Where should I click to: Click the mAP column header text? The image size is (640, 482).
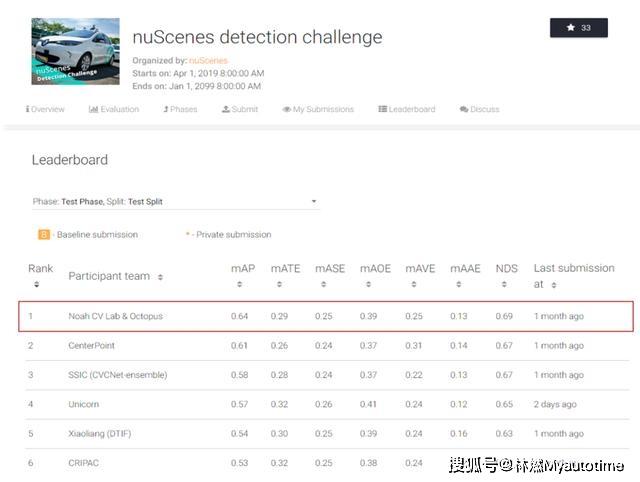pos(243,269)
